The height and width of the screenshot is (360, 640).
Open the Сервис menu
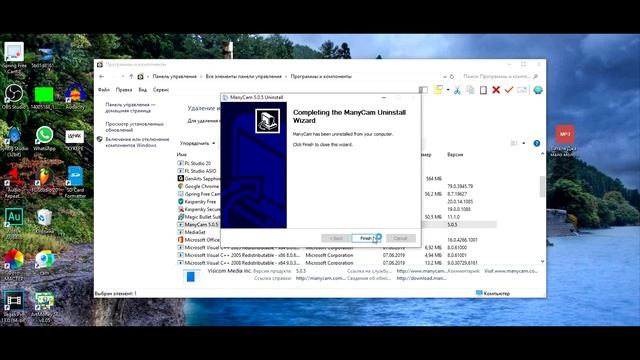coord(161,90)
